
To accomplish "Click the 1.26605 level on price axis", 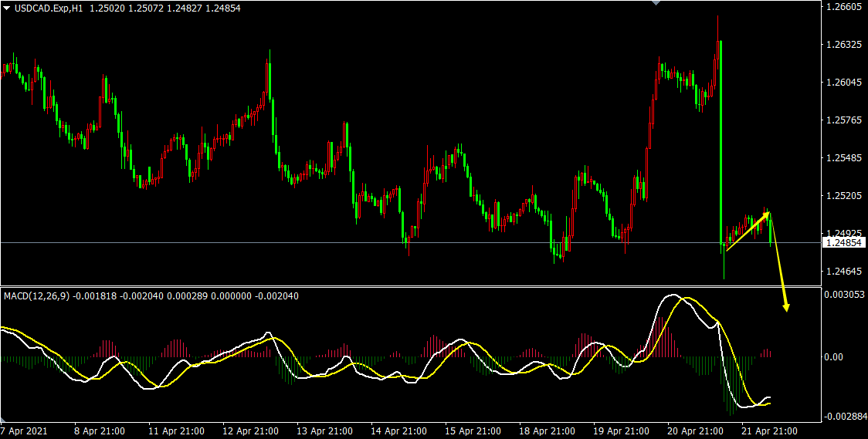I will pos(843,7).
